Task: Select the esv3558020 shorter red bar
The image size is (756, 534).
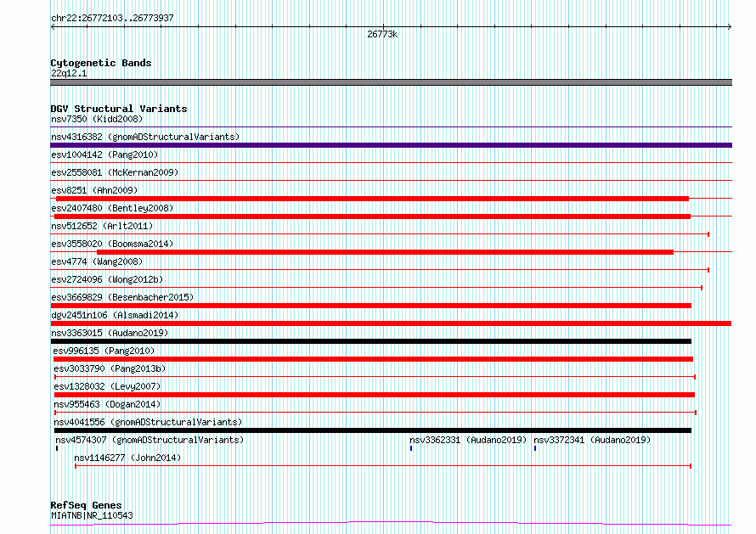Action: (386, 252)
